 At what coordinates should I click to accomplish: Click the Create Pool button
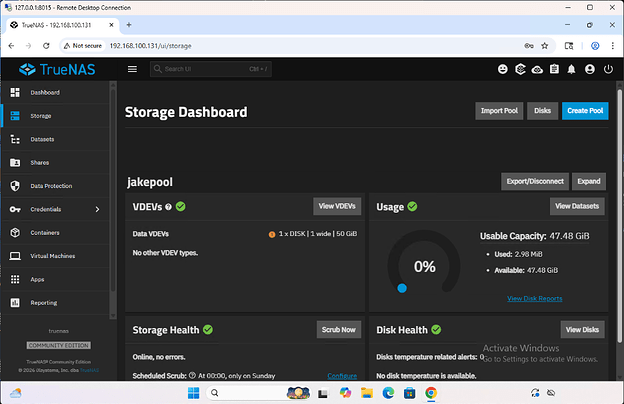[585, 111]
